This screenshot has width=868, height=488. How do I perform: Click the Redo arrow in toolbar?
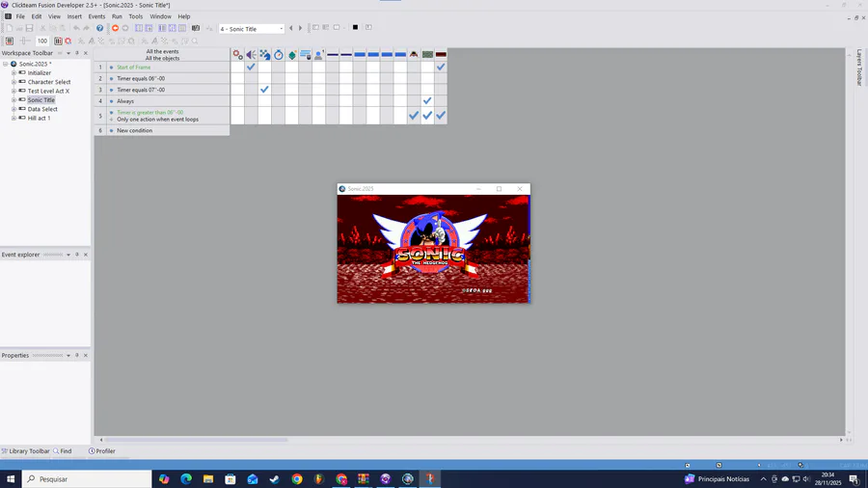(x=87, y=28)
